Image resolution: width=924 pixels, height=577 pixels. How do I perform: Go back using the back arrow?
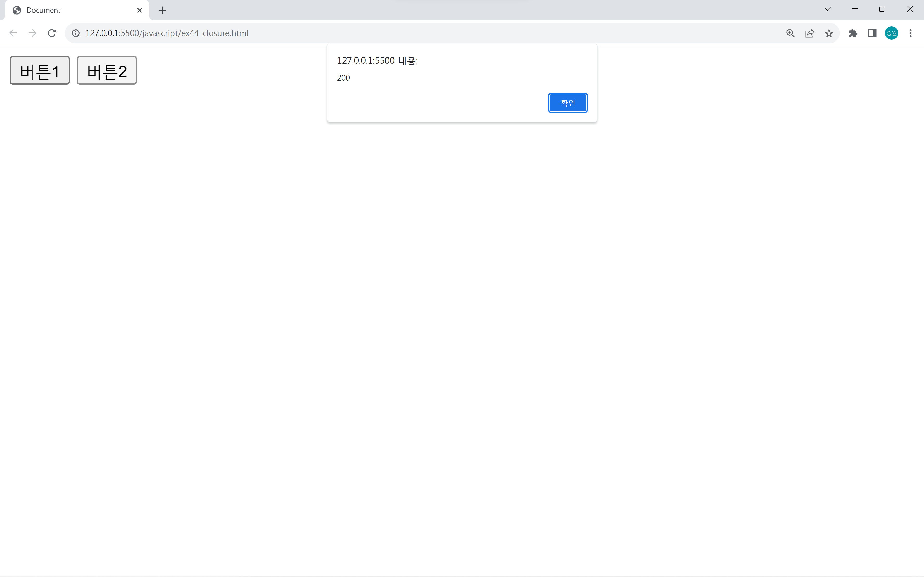pos(13,33)
